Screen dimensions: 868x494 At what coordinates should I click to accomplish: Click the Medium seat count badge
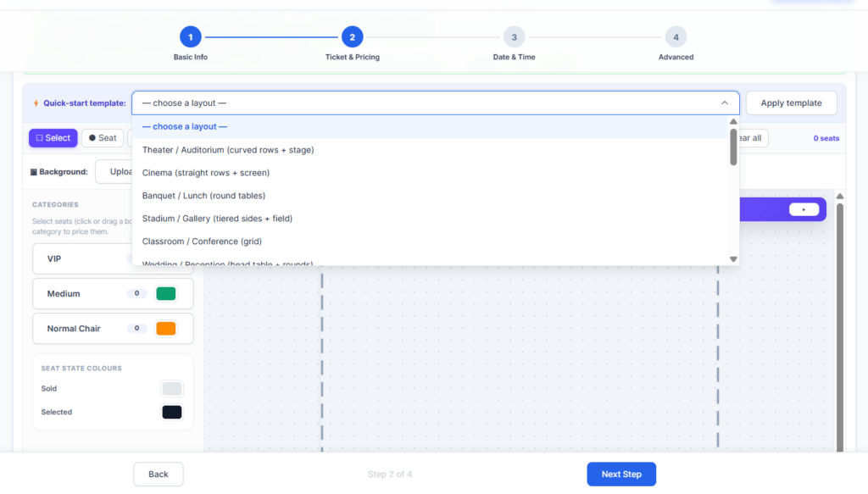136,294
